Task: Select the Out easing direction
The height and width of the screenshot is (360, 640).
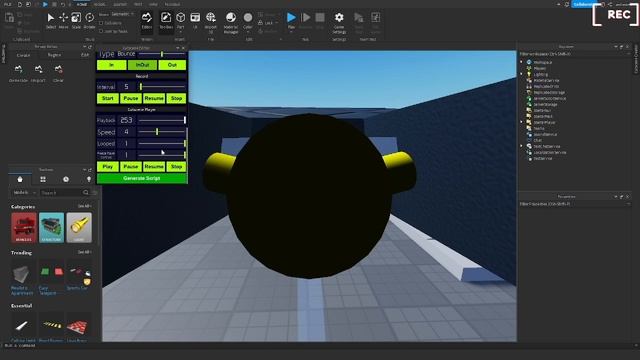Action: (172, 65)
